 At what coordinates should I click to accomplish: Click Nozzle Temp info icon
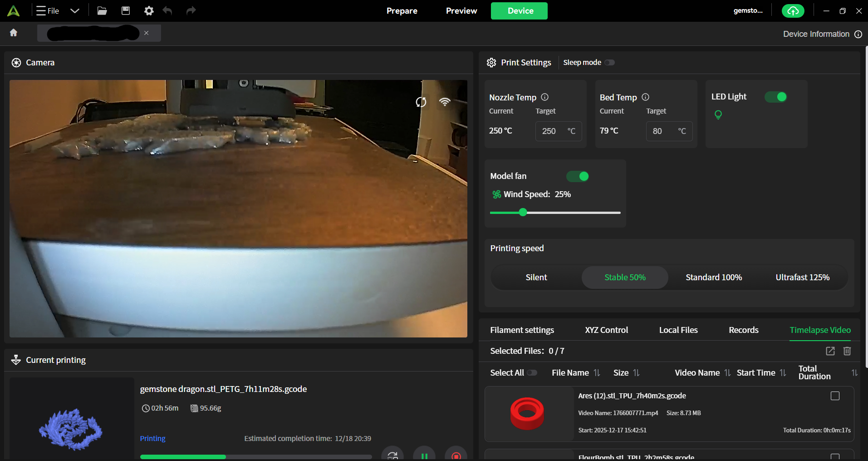click(545, 97)
